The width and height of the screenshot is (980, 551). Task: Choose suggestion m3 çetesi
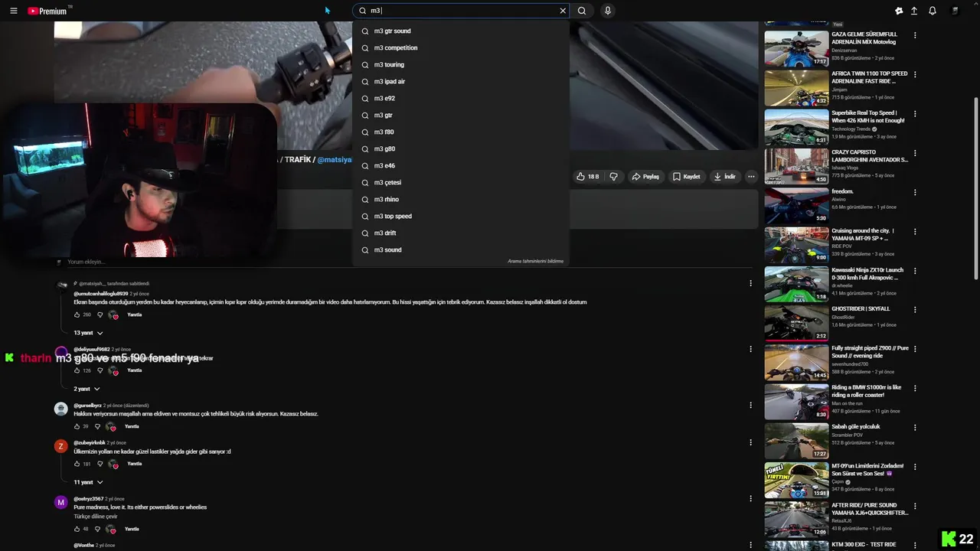[x=461, y=183]
